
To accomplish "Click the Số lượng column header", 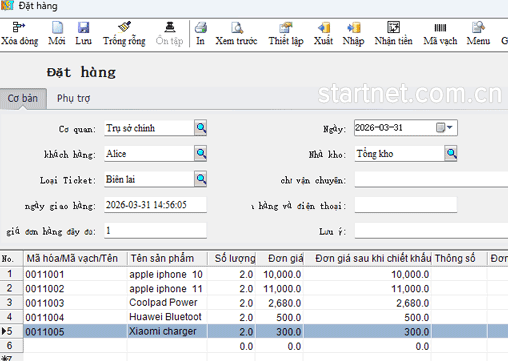I will pyautogui.click(x=232, y=258).
